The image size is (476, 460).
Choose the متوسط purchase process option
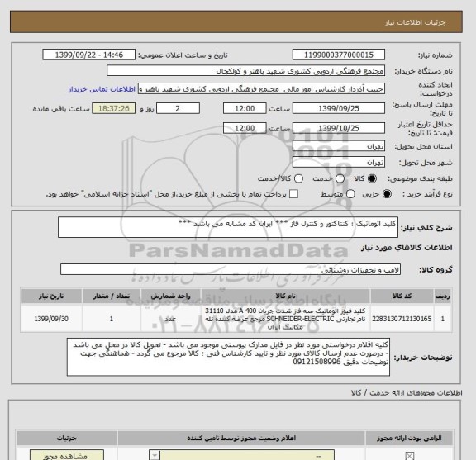[x=350, y=194]
